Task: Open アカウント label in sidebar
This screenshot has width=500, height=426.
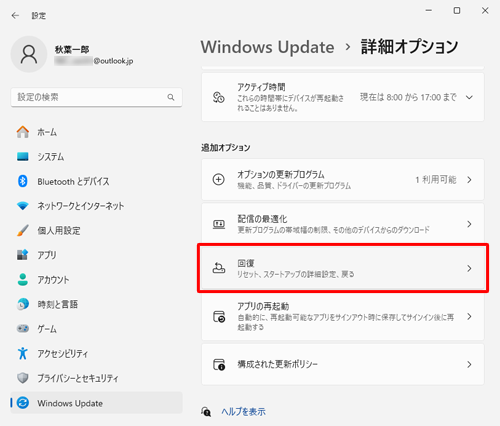Action: [53, 280]
